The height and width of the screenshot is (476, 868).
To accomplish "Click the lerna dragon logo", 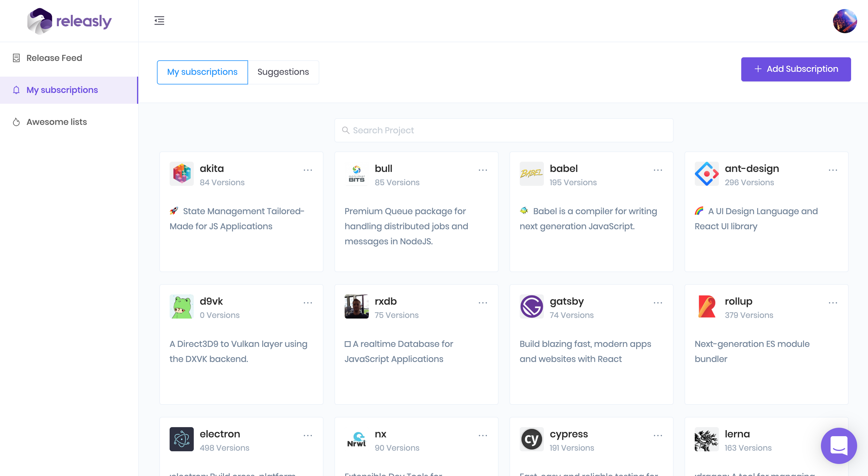I will (707, 439).
